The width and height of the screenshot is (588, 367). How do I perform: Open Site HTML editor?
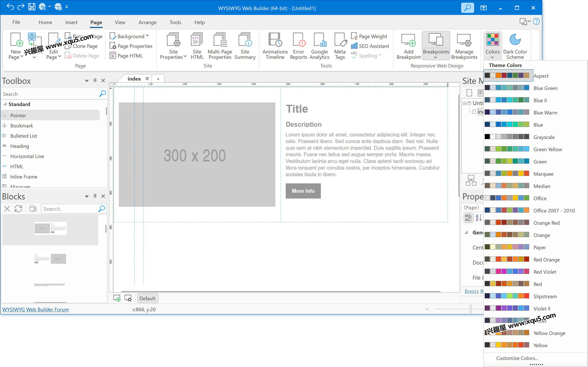[197, 46]
